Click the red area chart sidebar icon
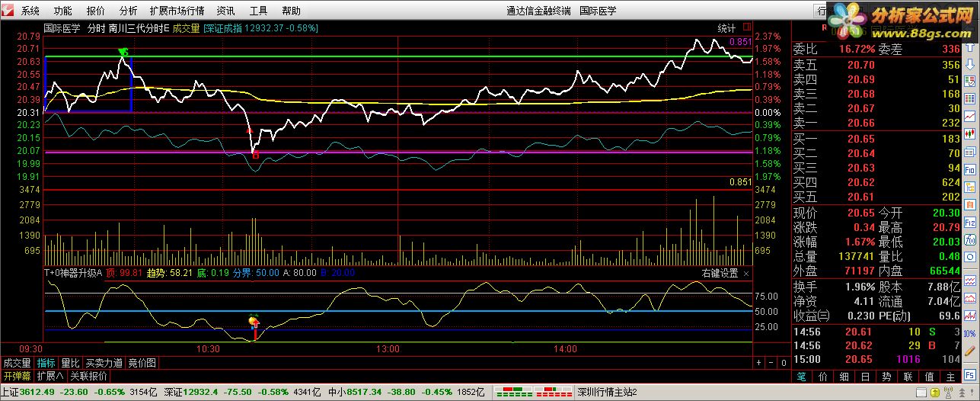The image size is (980, 401). pos(969,299)
